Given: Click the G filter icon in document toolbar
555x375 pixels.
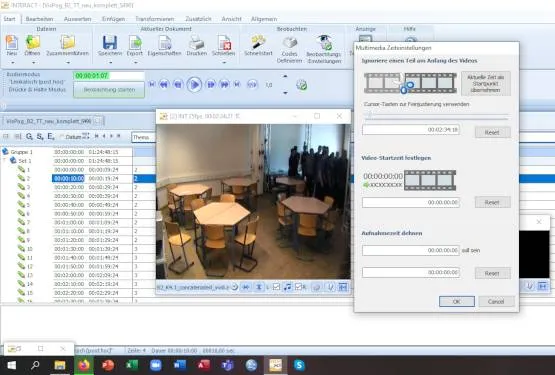Looking at the screenshot, I should pyautogui.click(x=29, y=136).
